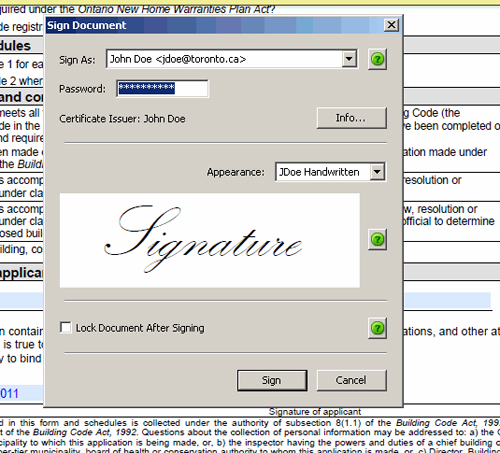This screenshot has width=500, height=453.
Task: Click help icon beside signature preview
Action: click(377, 239)
